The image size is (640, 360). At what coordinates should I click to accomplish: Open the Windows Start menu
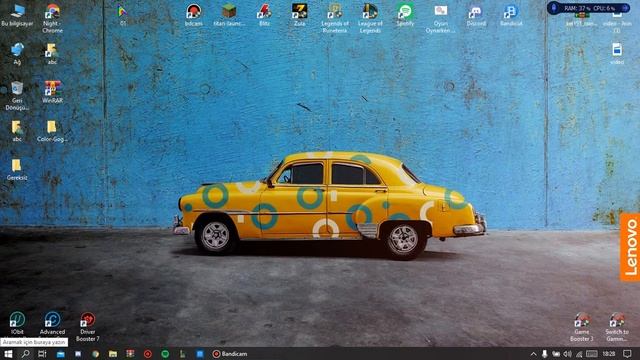click(x=8, y=354)
